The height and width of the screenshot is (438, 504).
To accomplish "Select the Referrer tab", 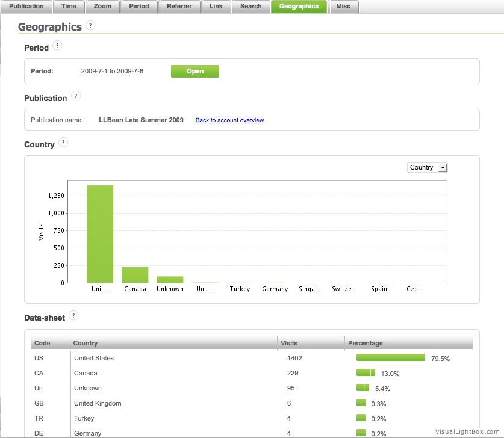I will (x=179, y=7).
